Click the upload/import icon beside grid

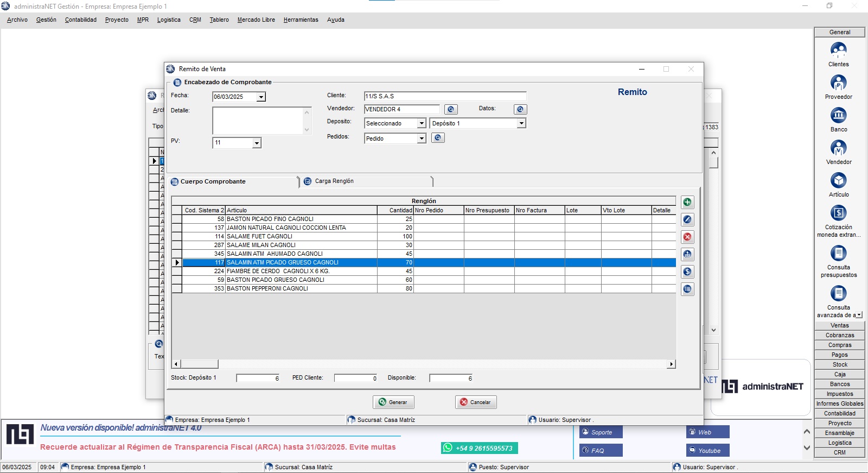687,255
